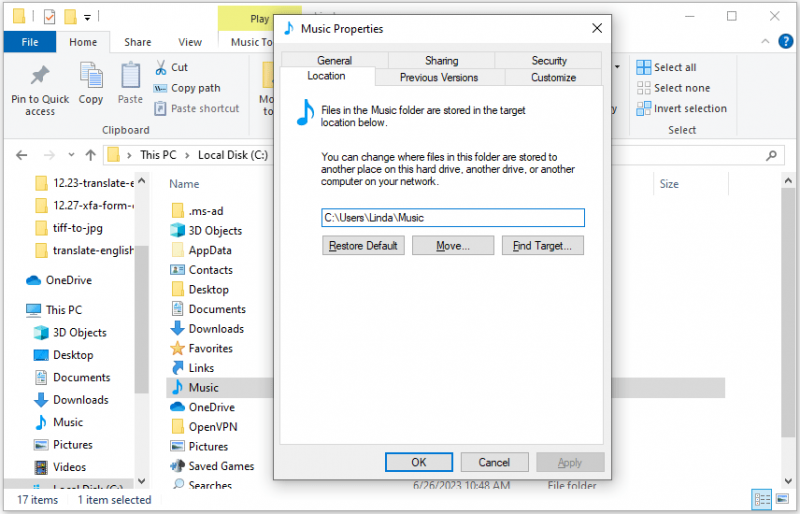
Task: Open recent locations dropdown arrow
Action: [71, 155]
